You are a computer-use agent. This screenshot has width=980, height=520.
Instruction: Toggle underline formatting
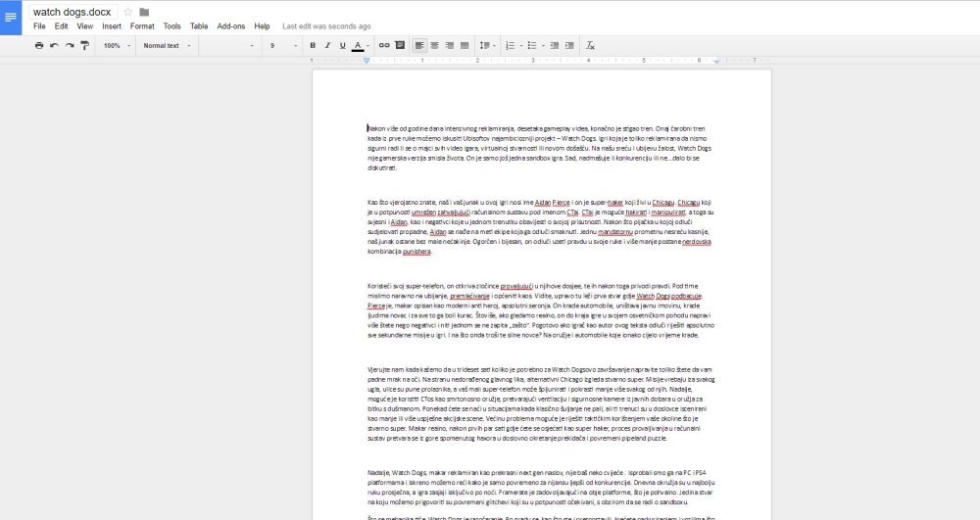click(342, 46)
